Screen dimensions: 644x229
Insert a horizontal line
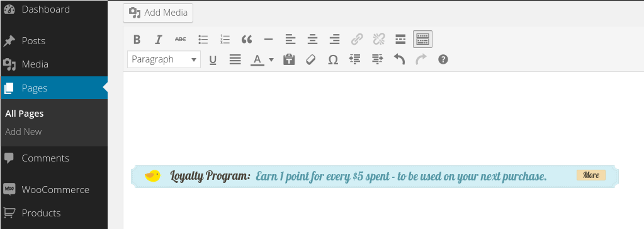[x=269, y=40]
